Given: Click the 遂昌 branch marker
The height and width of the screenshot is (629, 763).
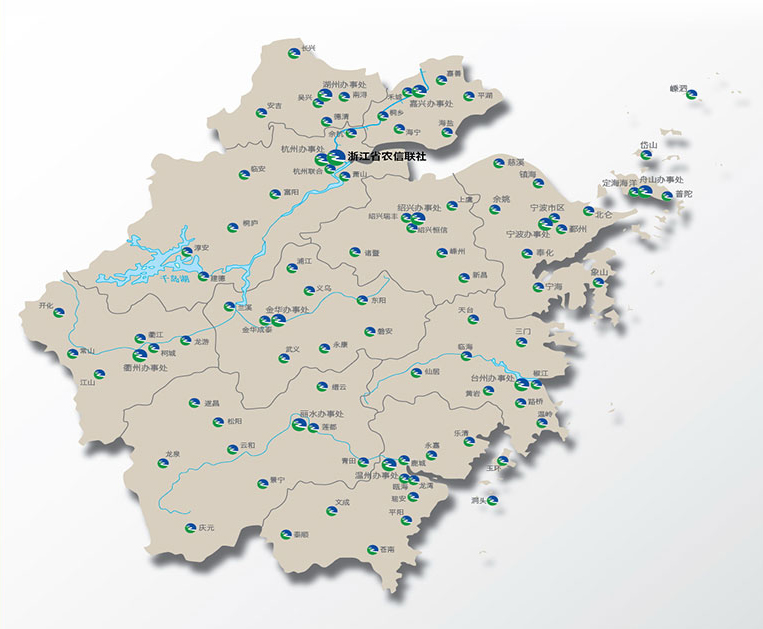Looking at the screenshot, I should [195, 402].
